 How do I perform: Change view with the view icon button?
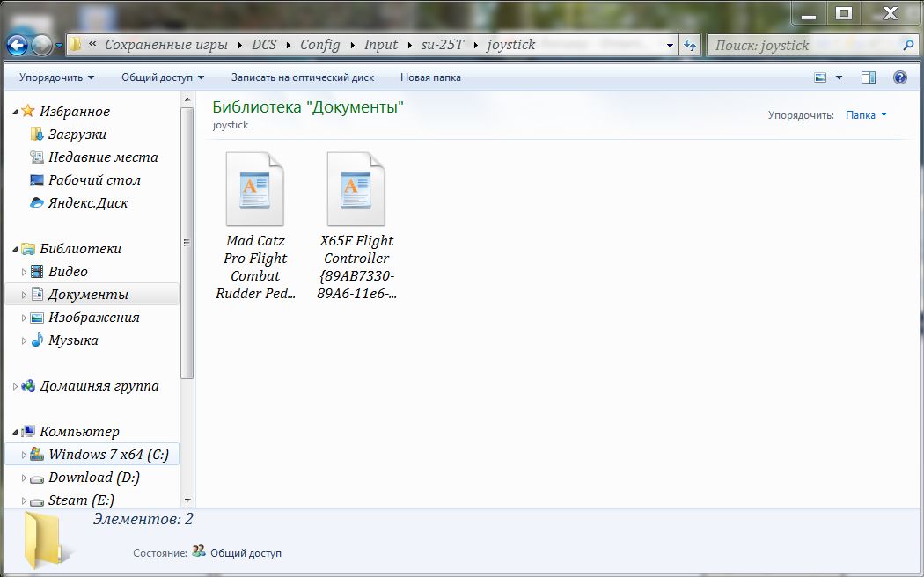pyautogui.click(x=820, y=77)
